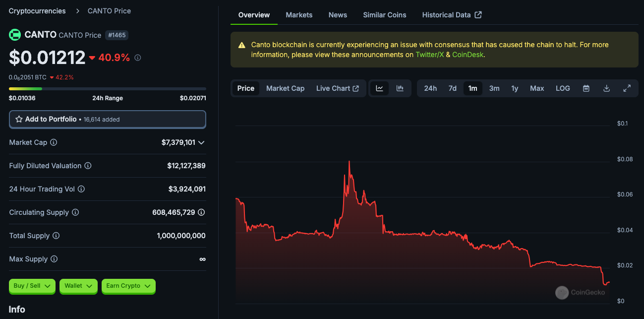Select the 7d time range
Screen dimensions: 644x319
coord(453,88)
